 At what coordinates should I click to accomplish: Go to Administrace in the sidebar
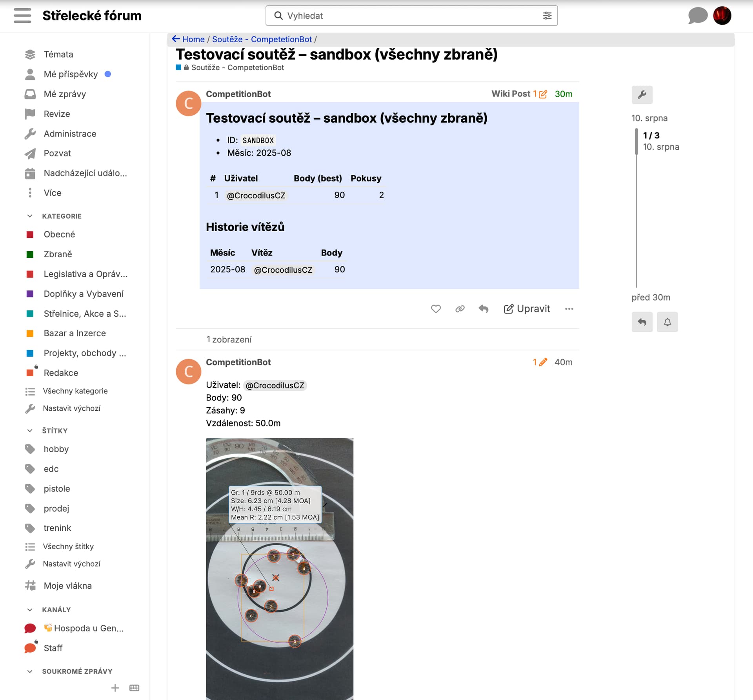70,134
